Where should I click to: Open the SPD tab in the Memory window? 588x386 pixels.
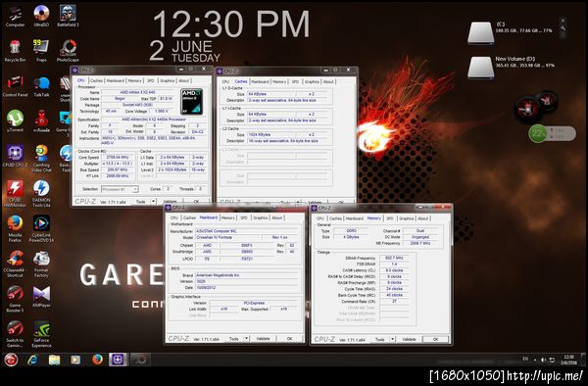coord(390,218)
